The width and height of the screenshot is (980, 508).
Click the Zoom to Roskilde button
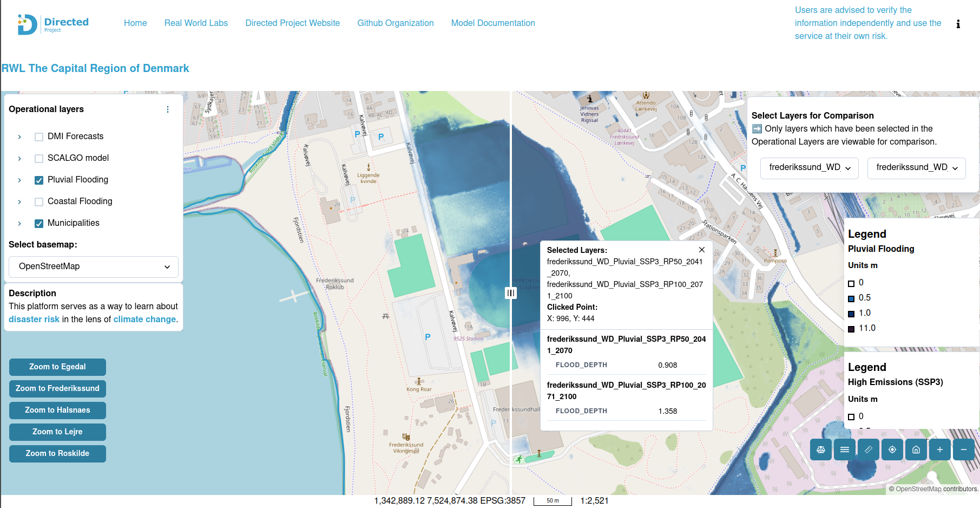[x=57, y=453]
